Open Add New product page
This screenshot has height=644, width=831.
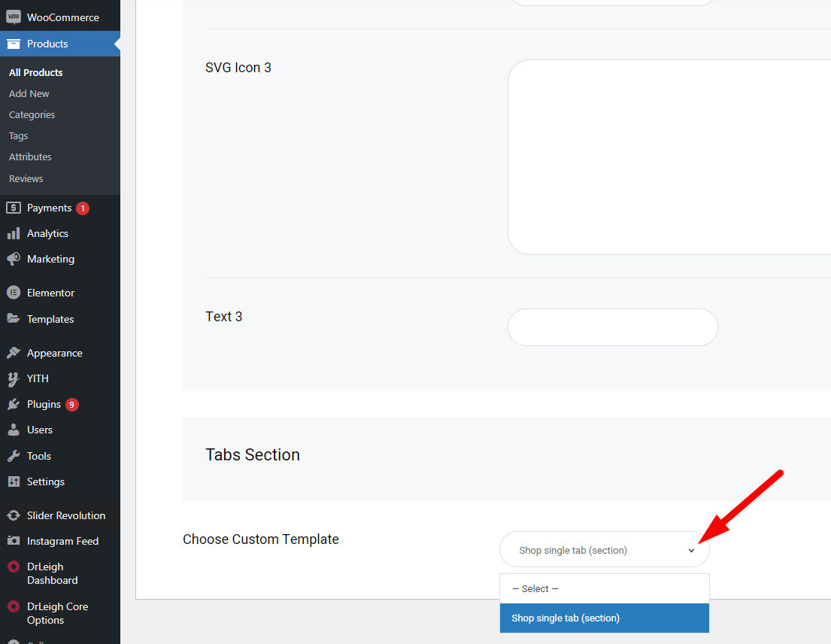click(29, 94)
